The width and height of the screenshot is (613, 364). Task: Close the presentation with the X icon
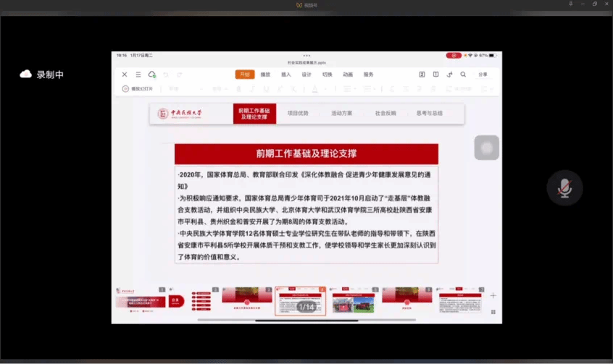(125, 75)
